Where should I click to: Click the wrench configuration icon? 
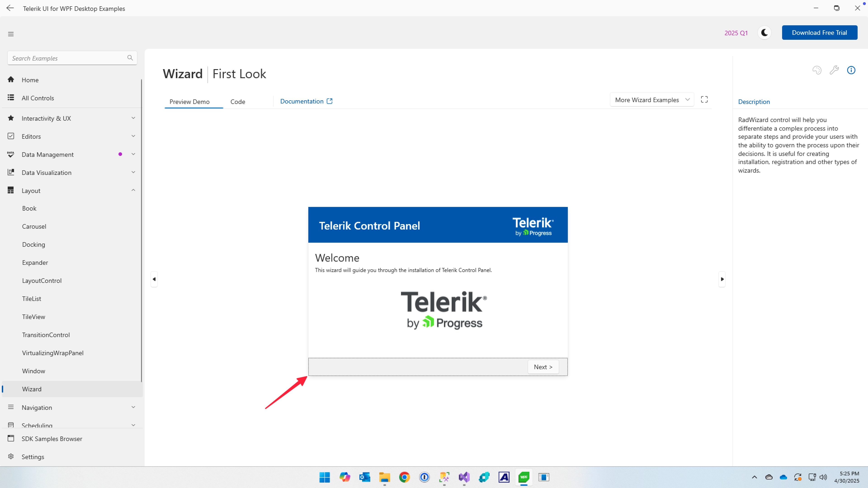click(x=834, y=70)
